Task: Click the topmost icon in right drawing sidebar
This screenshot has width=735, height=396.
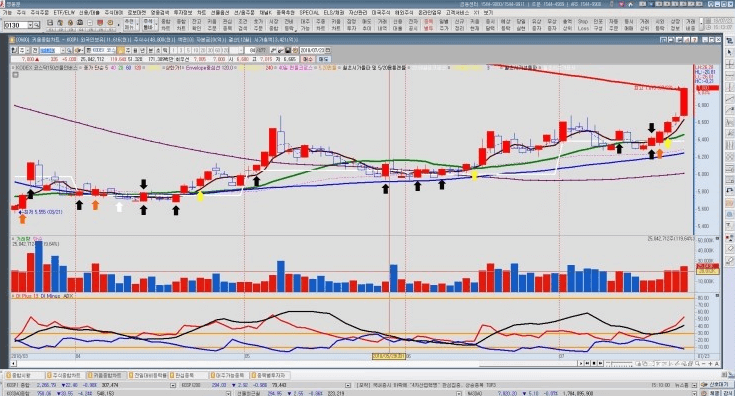Action: point(730,40)
